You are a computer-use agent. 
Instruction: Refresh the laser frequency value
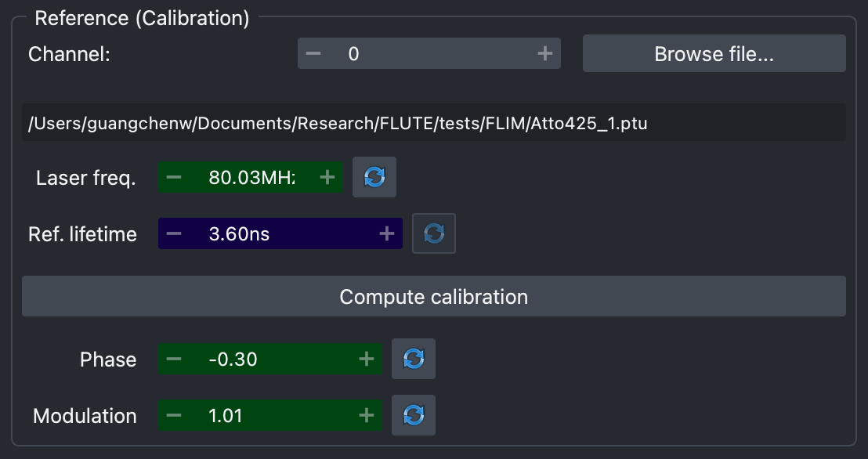374,177
